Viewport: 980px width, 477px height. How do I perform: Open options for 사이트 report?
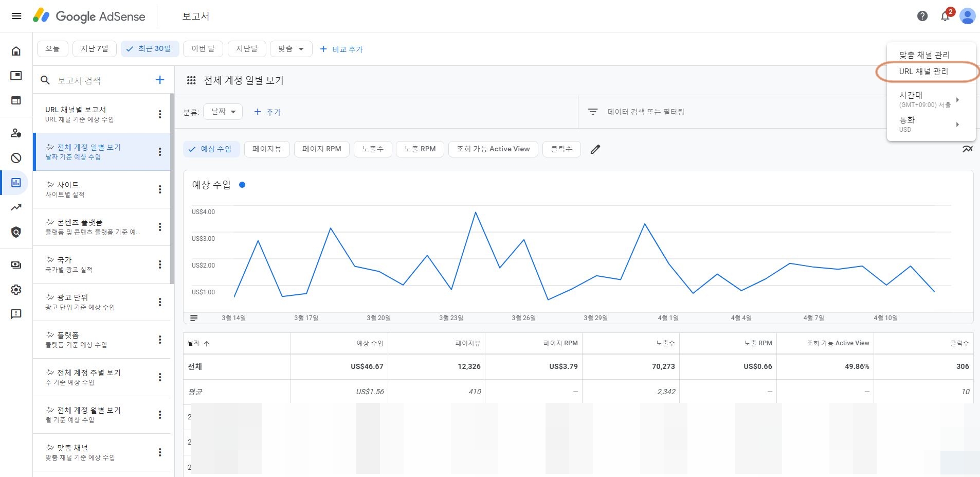tap(160, 189)
